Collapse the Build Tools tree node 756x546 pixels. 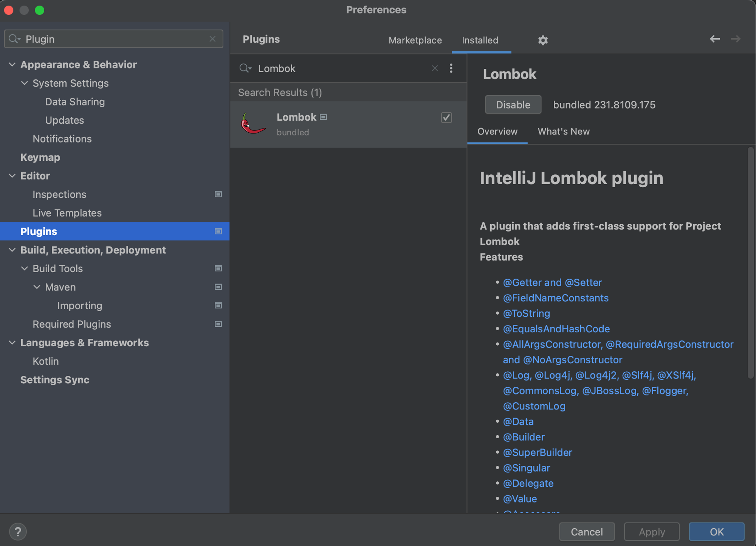click(25, 268)
